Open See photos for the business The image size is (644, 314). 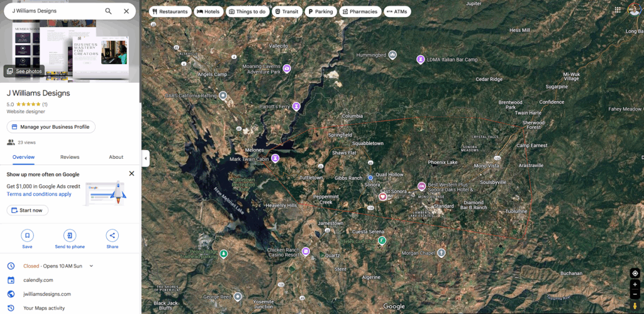tap(25, 71)
